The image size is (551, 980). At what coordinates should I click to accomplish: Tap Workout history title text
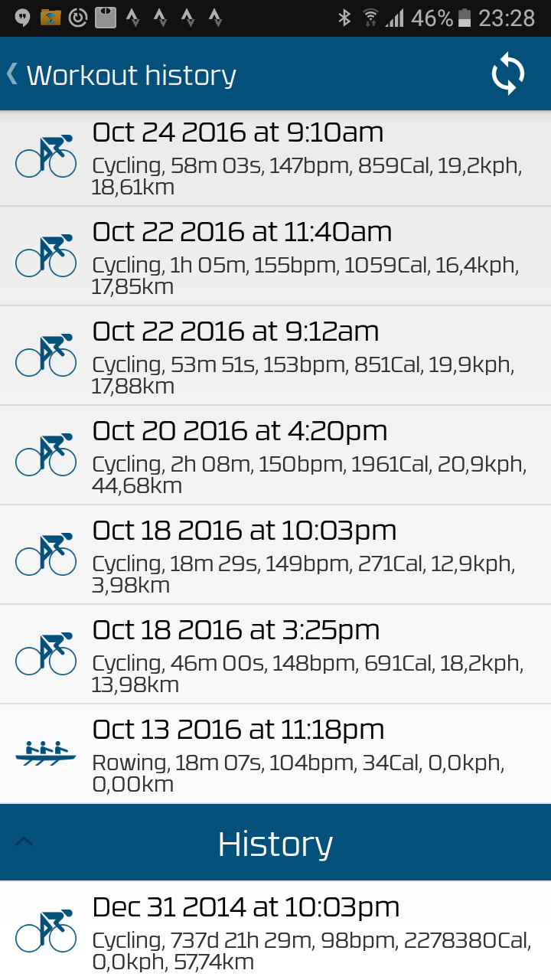click(131, 75)
